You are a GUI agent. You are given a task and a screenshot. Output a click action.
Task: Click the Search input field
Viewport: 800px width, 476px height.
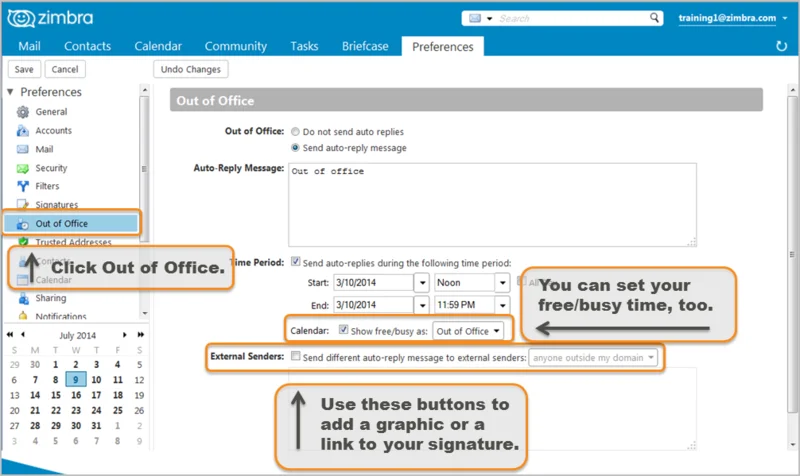(x=571, y=18)
